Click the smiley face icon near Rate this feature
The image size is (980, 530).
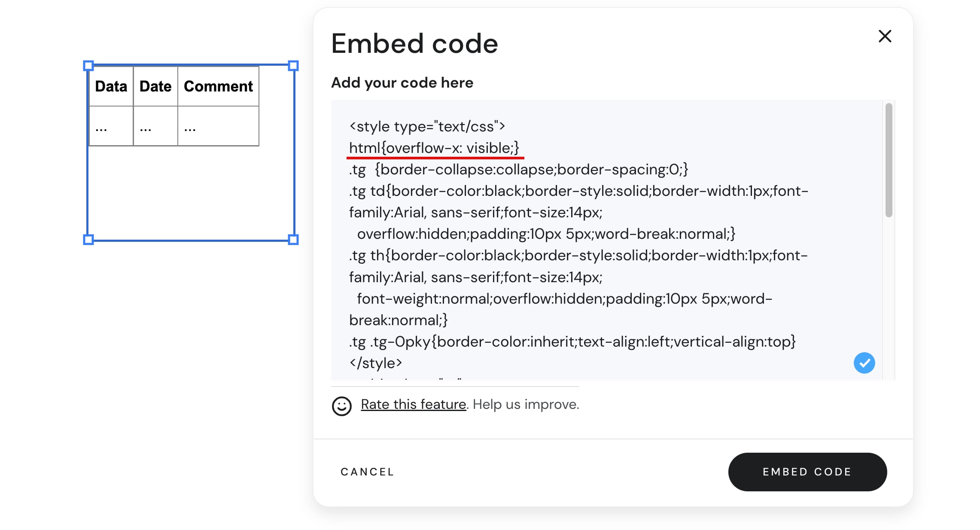pos(341,405)
